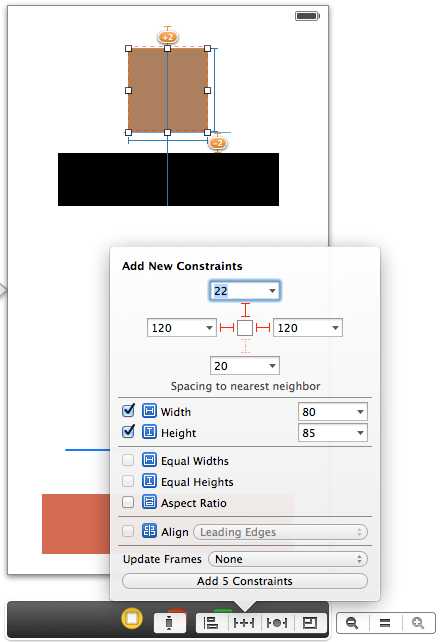Viewport: 440px width, 642px height.
Task: Open the bottom spacing 20 dropdown arrow
Action: (x=272, y=366)
